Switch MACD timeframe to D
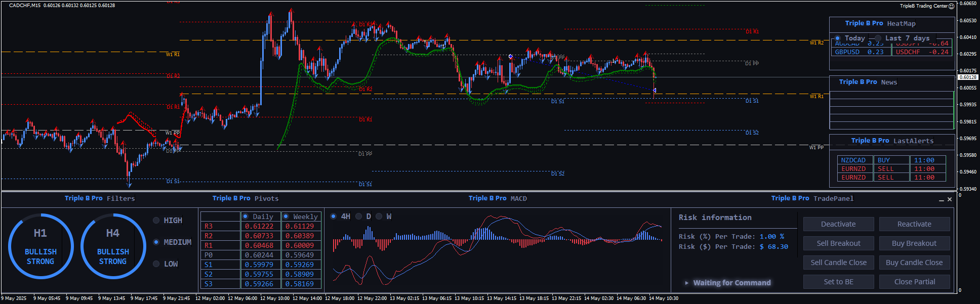 coord(359,216)
